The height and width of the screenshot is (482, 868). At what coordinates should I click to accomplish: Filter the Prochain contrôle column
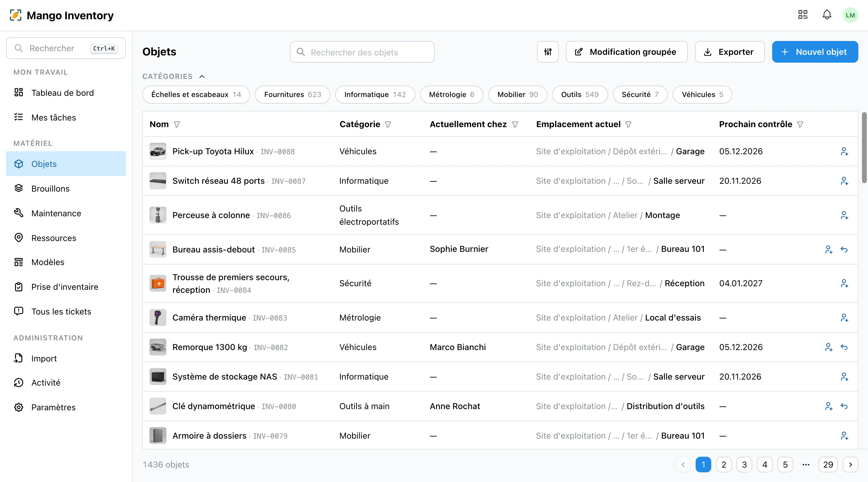point(800,125)
